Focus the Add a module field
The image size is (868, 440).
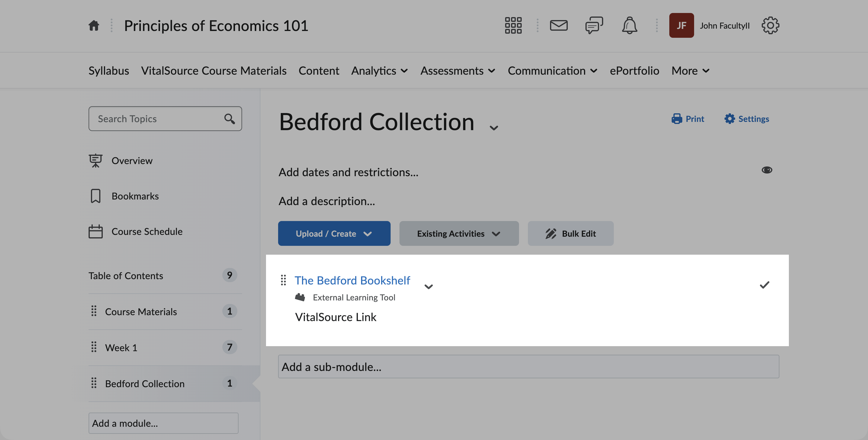tap(164, 423)
